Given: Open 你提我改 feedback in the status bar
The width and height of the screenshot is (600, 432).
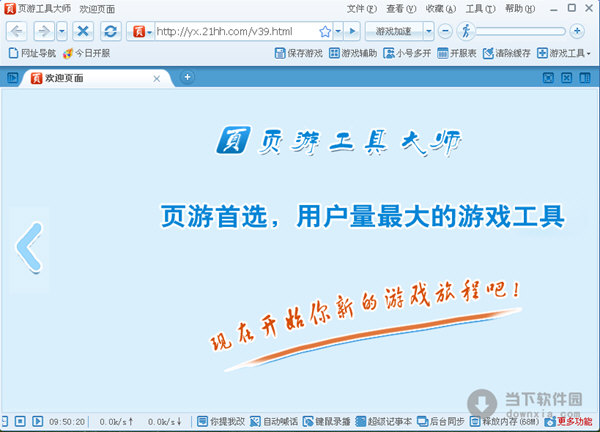Looking at the screenshot, I should tap(221, 422).
